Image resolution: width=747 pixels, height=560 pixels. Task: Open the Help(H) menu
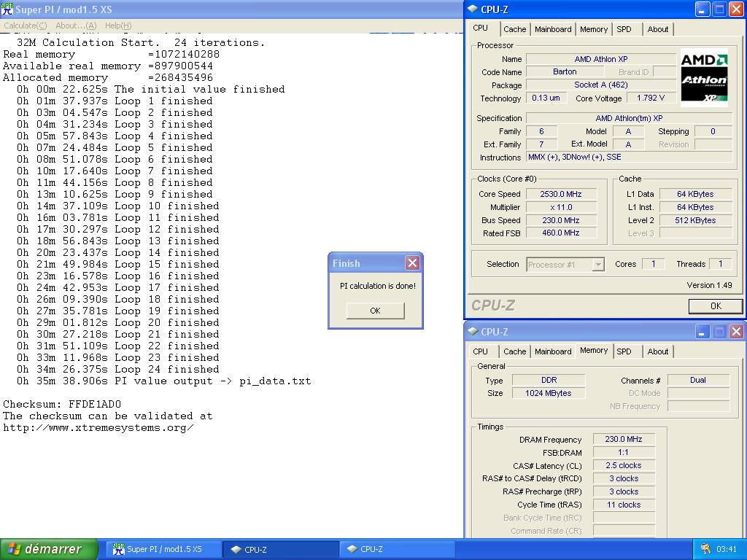pos(118,26)
